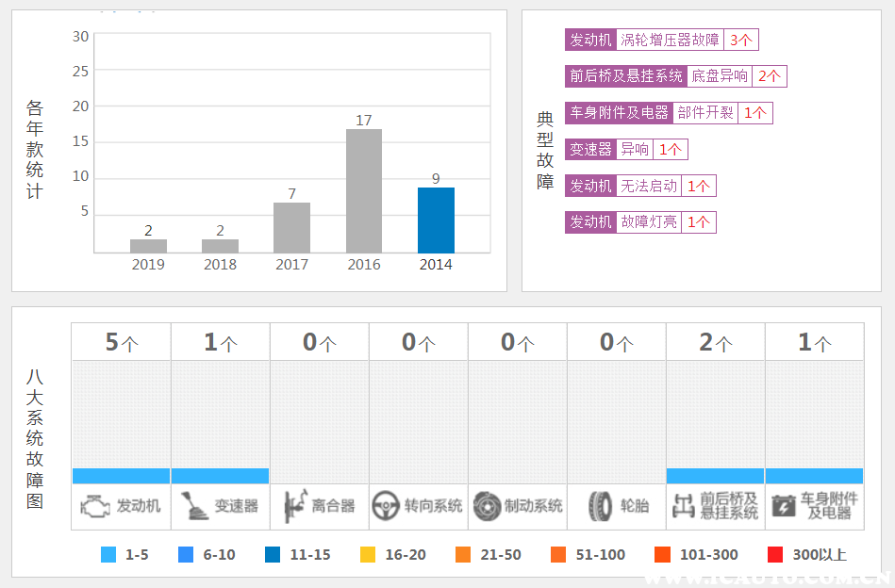Screen dimensions: 895x588
Task: Open the body accessories and electronics (车身附件及电器) icon
Action: (784, 506)
